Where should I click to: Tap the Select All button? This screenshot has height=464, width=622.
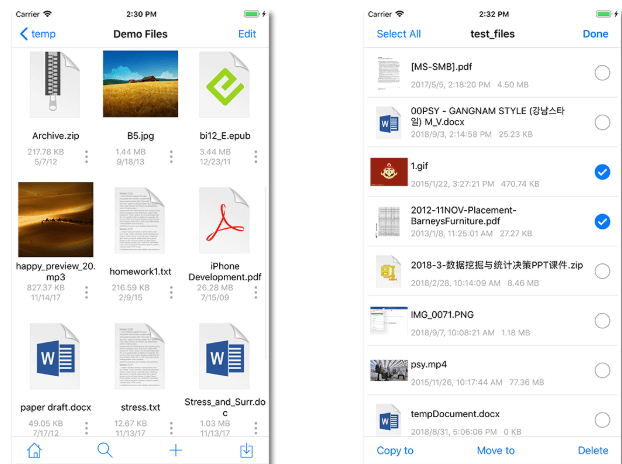398,34
